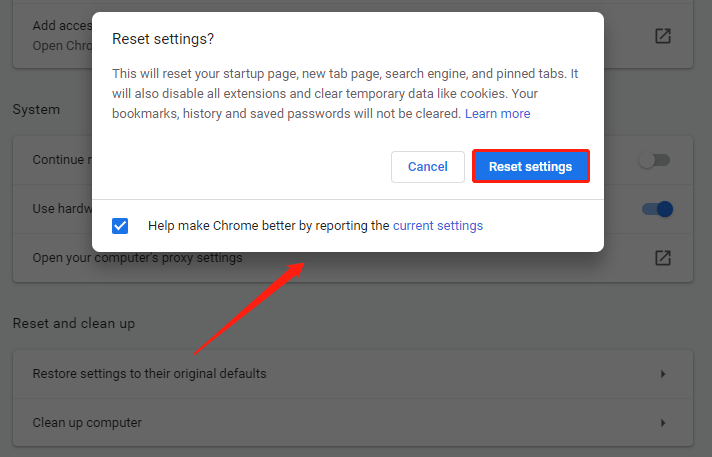712x457 pixels.
Task: Open the current settings link
Action: click(x=438, y=226)
